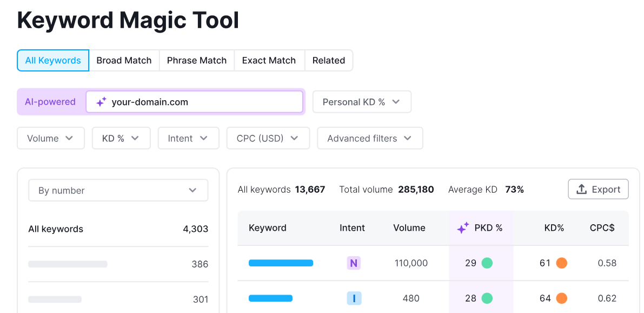Click the Total volume 285,180 stat

pos(387,190)
